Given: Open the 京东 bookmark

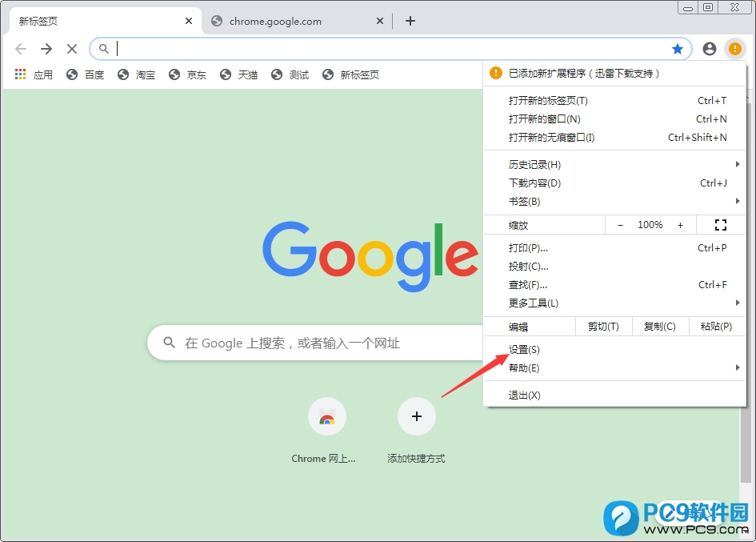Looking at the screenshot, I should pos(187,74).
